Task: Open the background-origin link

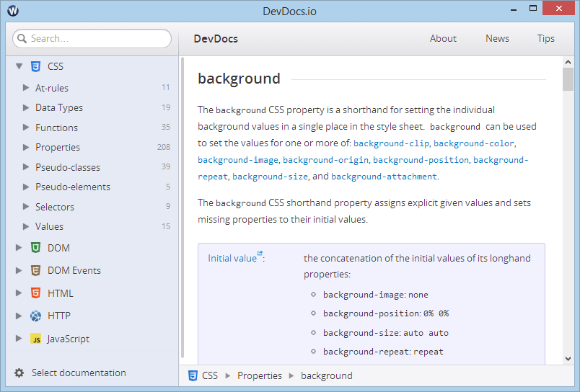Action: [x=325, y=160]
